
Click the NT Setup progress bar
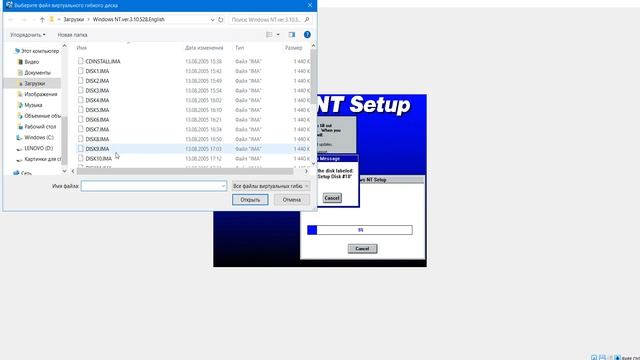(x=360, y=230)
